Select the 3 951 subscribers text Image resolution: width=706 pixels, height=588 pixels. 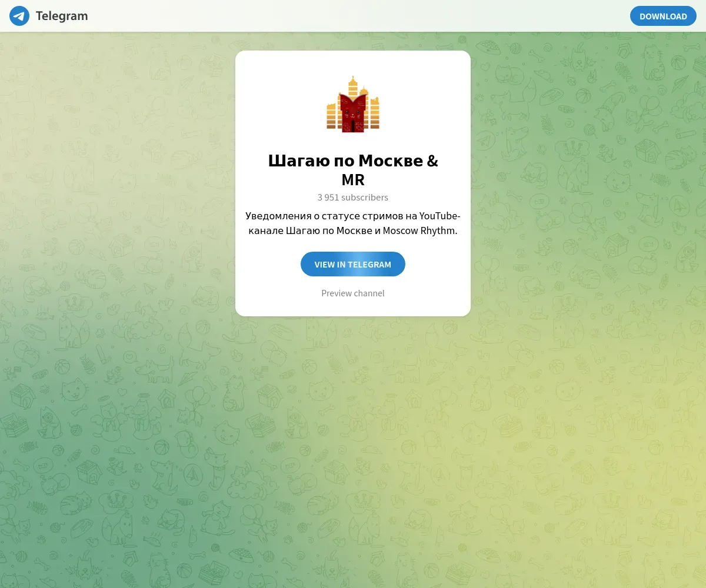tap(353, 198)
